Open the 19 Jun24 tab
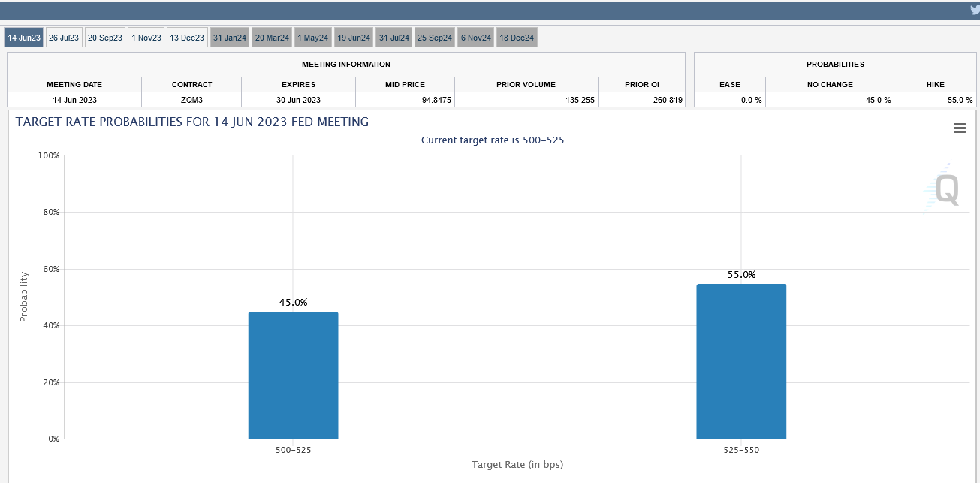 (353, 38)
